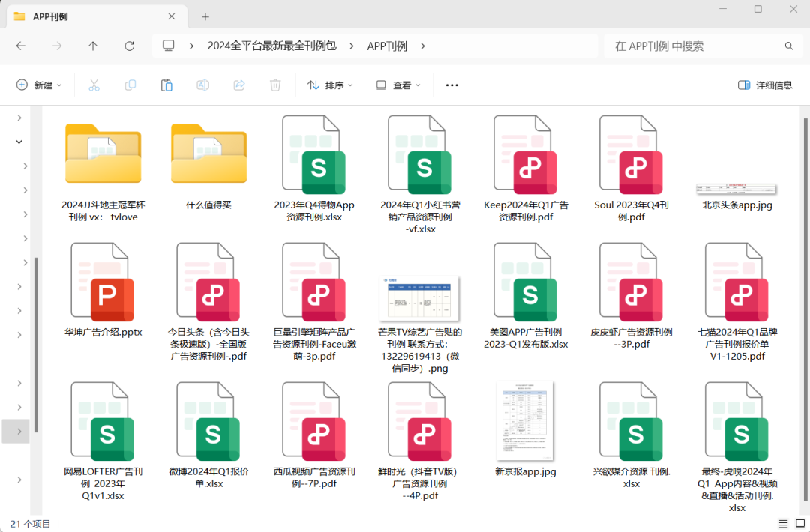Go back with the left arrow

[x=21, y=46]
